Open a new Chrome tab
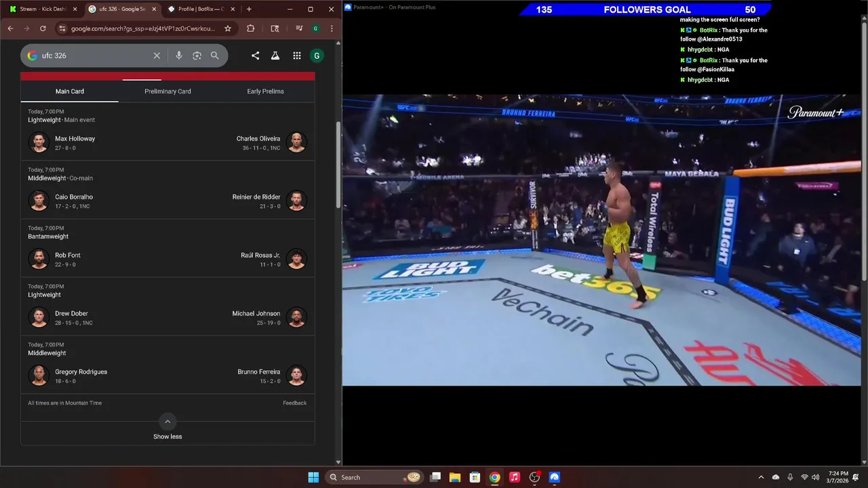The image size is (868, 488). 249,9
